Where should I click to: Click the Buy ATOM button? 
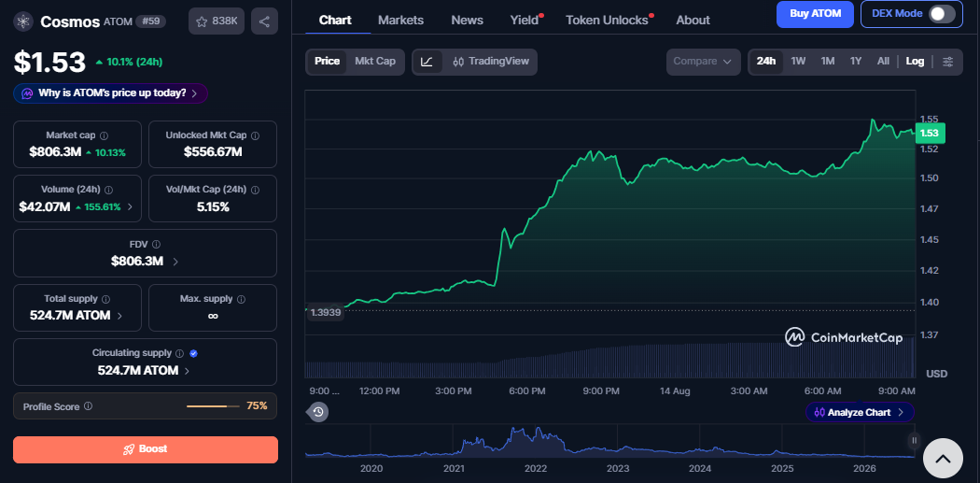(x=815, y=14)
